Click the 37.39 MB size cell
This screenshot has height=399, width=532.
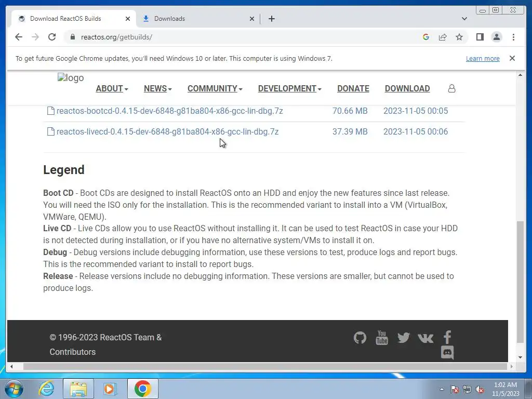tap(350, 131)
